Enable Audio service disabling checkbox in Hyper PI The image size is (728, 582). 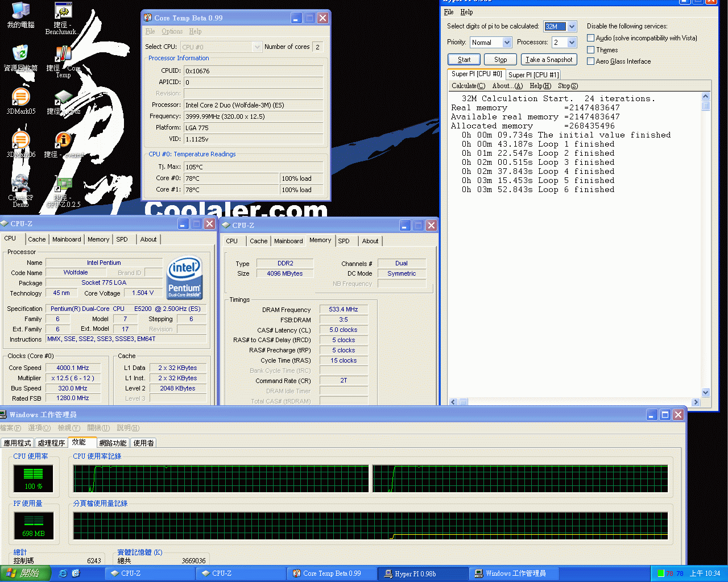point(591,38)
